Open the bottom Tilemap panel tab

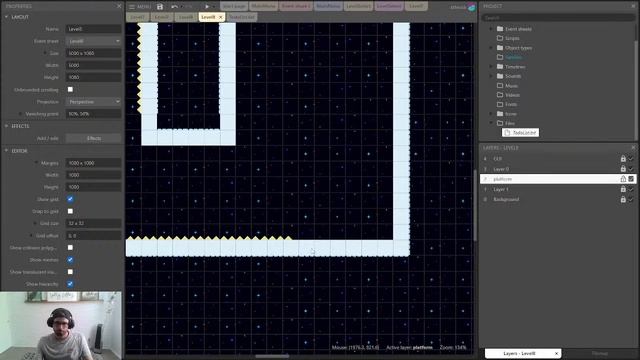coord(600,353)
